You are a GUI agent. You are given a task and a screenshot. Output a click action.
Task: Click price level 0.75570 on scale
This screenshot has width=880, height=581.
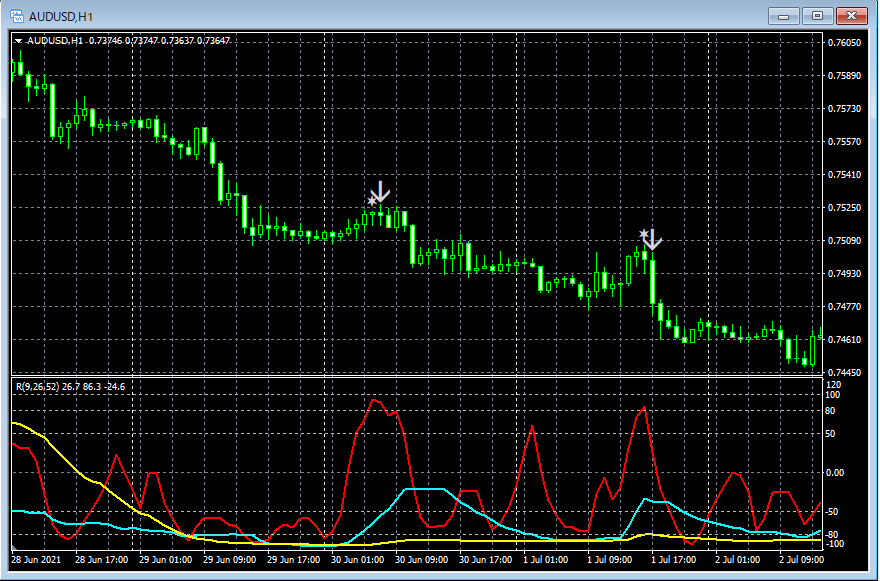(x=845, y=142)
